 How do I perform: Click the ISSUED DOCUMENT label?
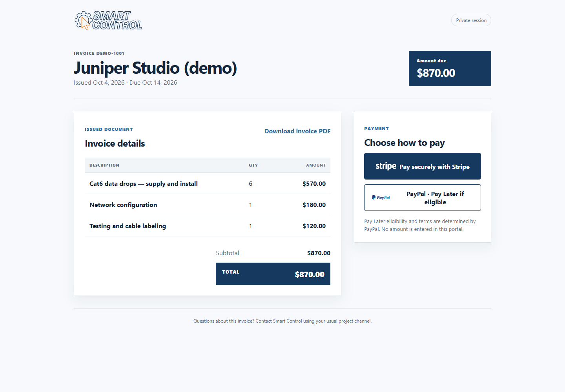coord(109,129)
